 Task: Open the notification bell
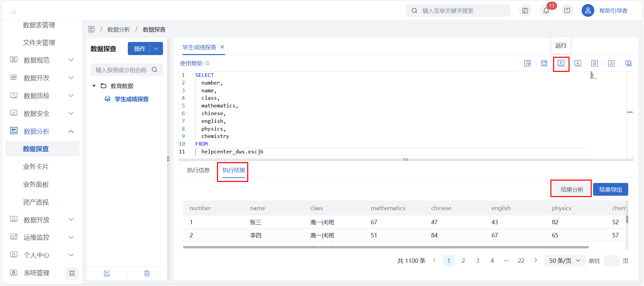[x=546, y=11]
